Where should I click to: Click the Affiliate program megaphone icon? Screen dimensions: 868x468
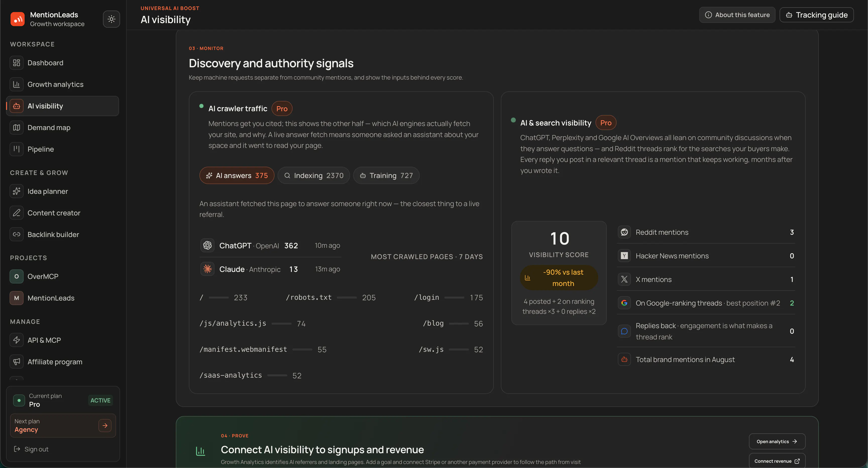tap(17, 362)
